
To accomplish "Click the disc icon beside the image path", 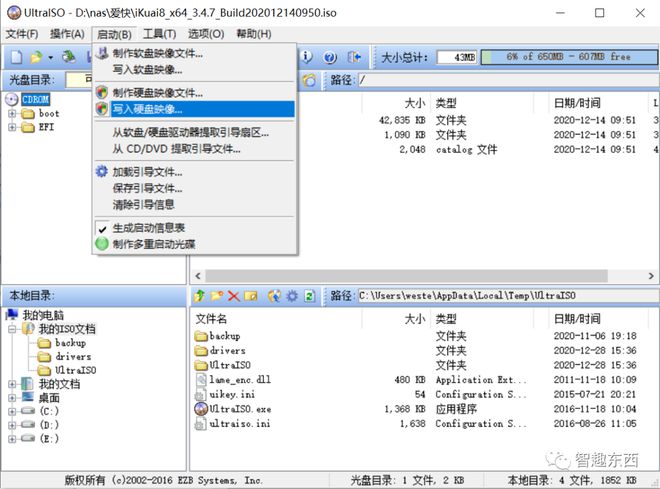I will 309,80.
